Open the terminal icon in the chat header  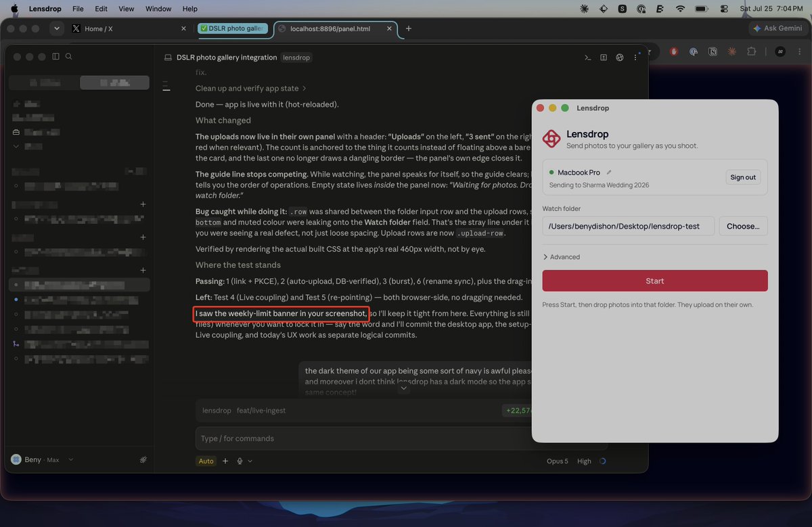click(x=588, y=58)
